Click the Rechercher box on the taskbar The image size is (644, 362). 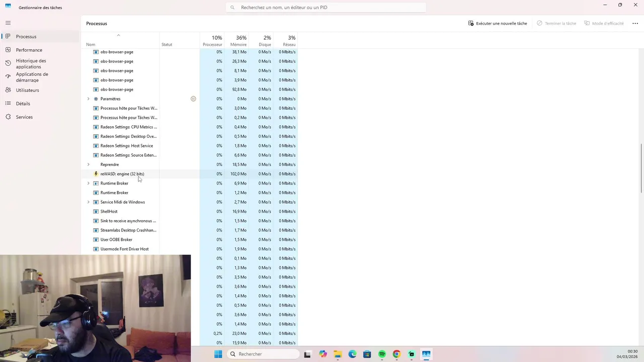coord(262,354)
